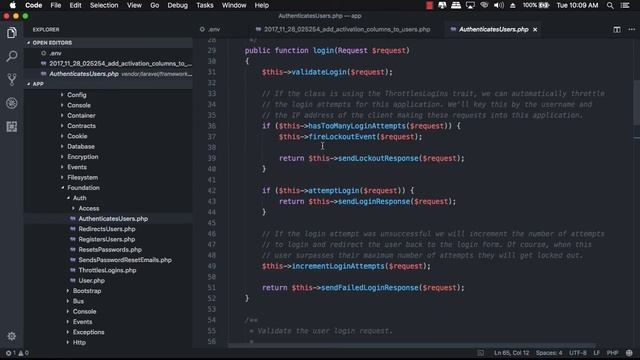Open the Explorer view in activity bar
Viewport: 640px width, 360px height.
point(11,33)
